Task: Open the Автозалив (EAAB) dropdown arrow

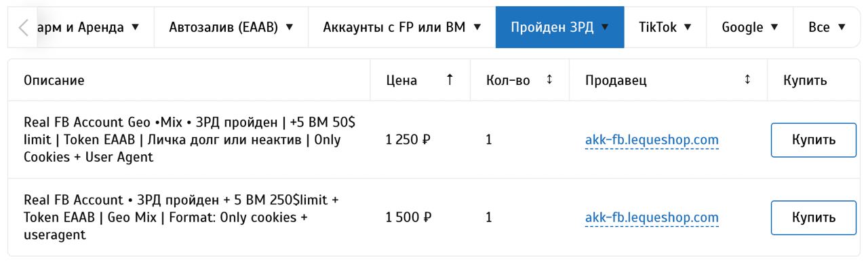Action: click(290, 27)
